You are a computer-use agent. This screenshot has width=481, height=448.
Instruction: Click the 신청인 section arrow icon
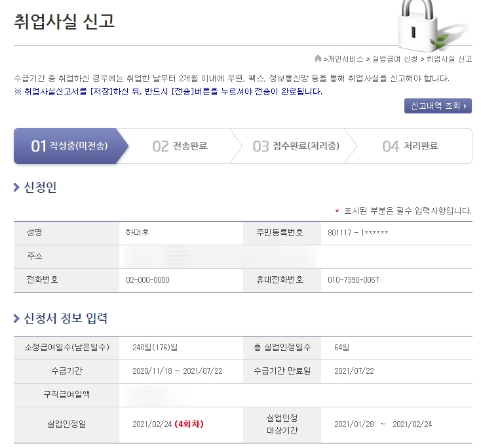[16, 187]
